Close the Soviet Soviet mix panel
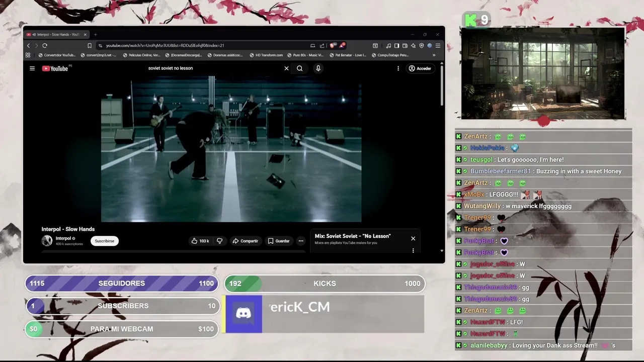 413,238
